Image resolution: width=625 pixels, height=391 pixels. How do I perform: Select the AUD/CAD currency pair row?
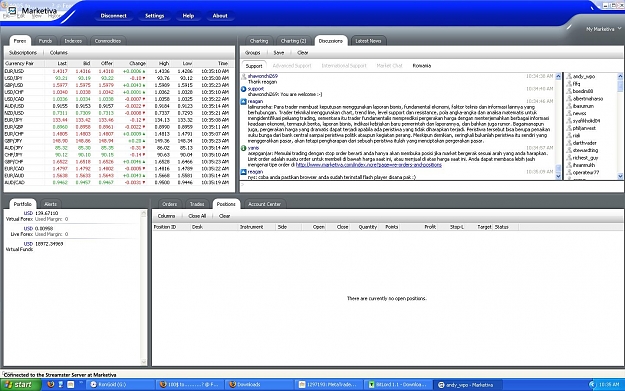(118, 183)
